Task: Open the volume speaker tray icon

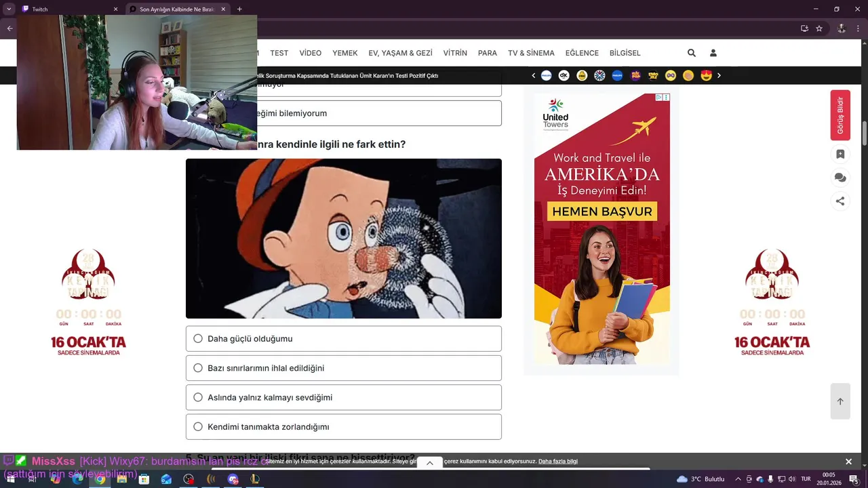Action: click(x=792, y=479)
